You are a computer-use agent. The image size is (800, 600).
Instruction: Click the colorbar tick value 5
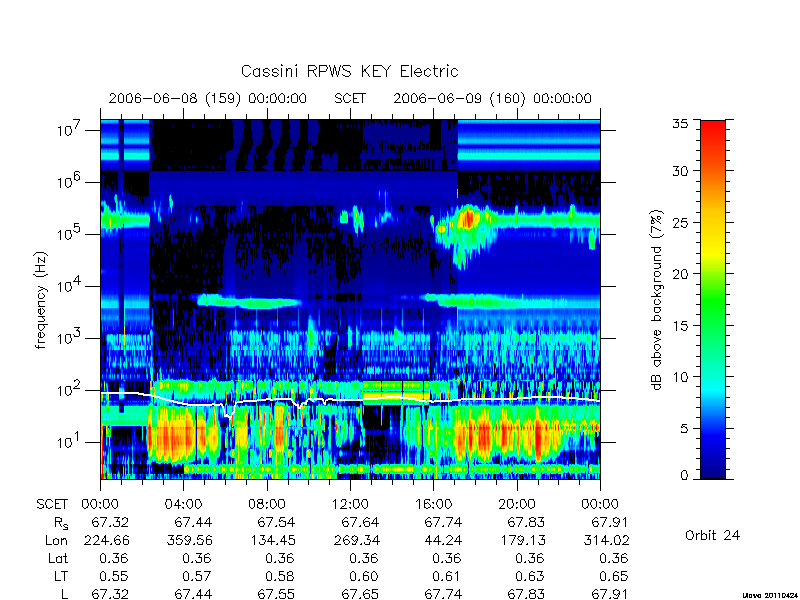(684, 429)
